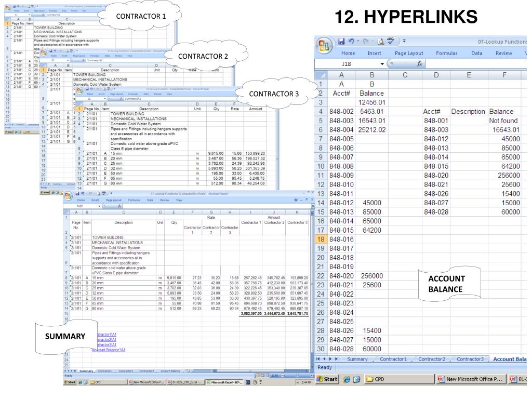This screenshot has width=532, height=399.
Task: Go to first sheet arrow, Account Balance window
Action: 318,359
